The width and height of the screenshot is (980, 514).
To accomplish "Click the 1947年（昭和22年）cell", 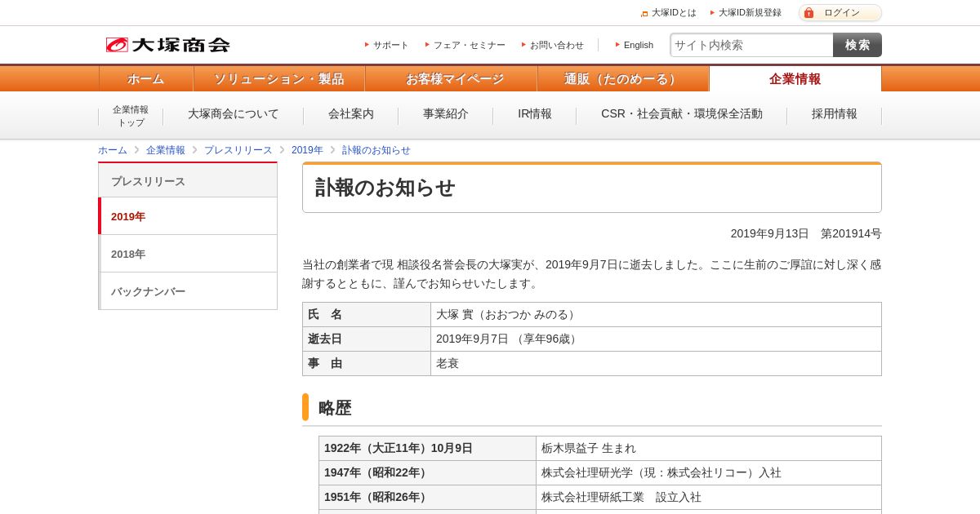I will (427, 473).
